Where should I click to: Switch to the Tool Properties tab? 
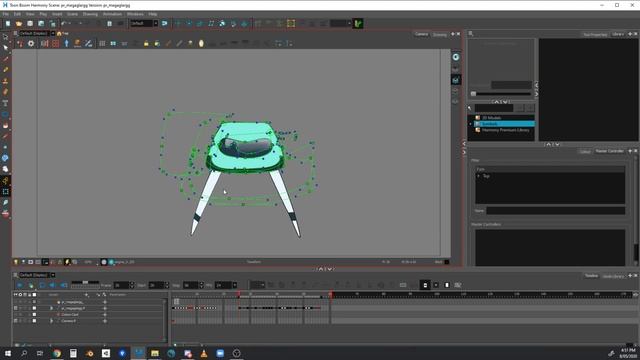pos(595,35)
